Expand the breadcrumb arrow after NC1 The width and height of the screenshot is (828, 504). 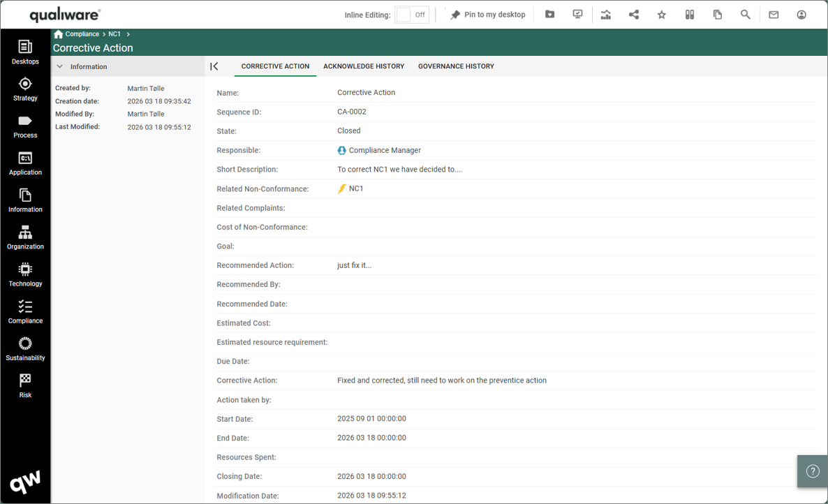click(x=128, y=34)
